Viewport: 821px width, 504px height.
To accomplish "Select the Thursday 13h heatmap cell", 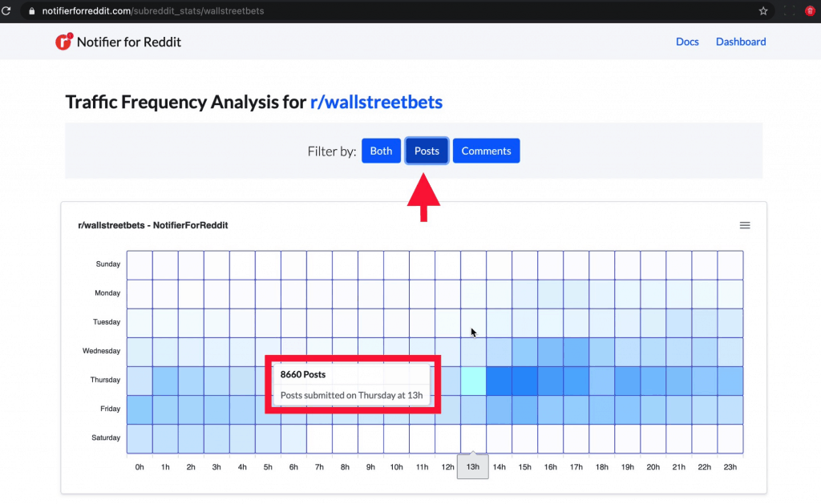I will [x=473, y=381].
